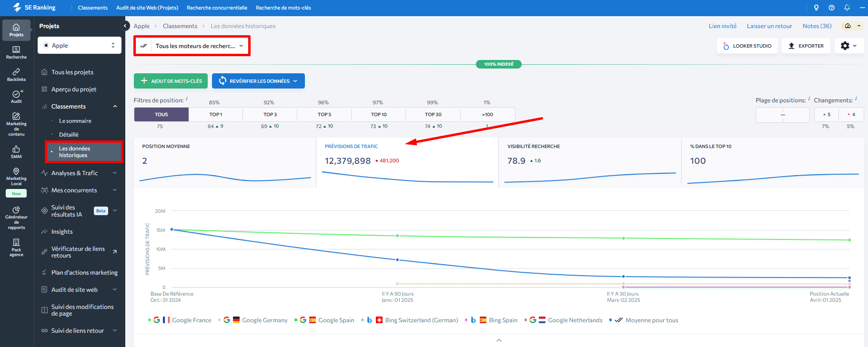Image resolution: width=868 pixels, height=347 pixels.
Task: Filter by negative changes count 4
Action: pyautogui.click(x=851, y=114)
